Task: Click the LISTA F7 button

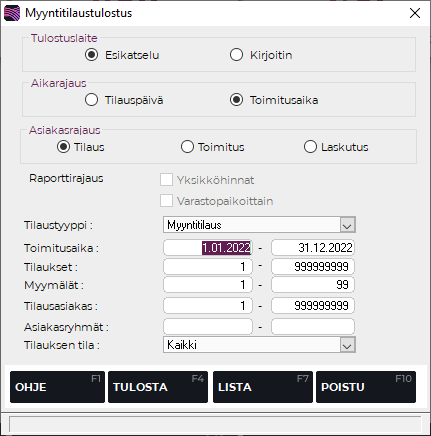Action: (x=263, y=387)
